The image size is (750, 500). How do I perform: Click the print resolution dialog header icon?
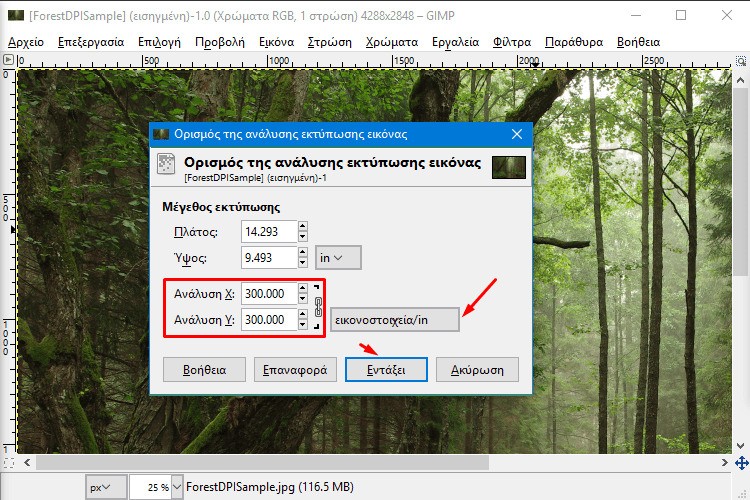(x=166, y=164)
